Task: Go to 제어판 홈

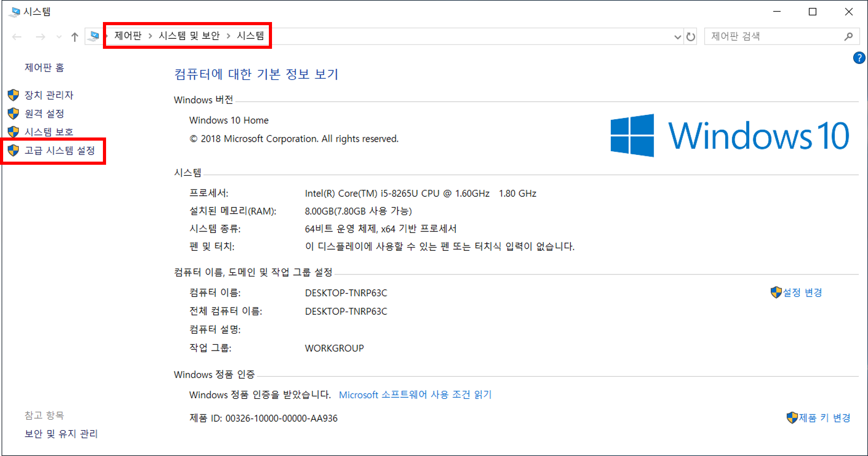Action: pos(44,68)
